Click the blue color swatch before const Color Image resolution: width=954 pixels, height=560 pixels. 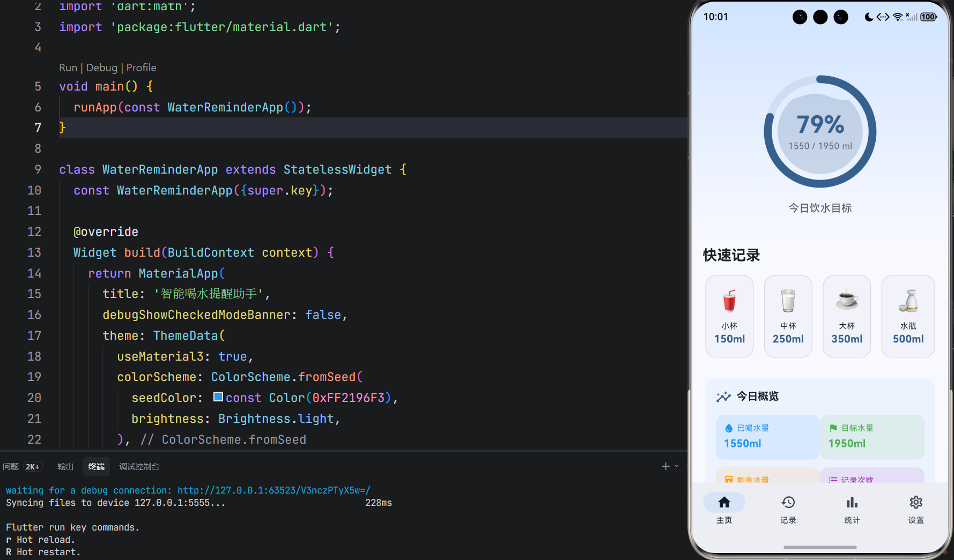click(218, 397)
